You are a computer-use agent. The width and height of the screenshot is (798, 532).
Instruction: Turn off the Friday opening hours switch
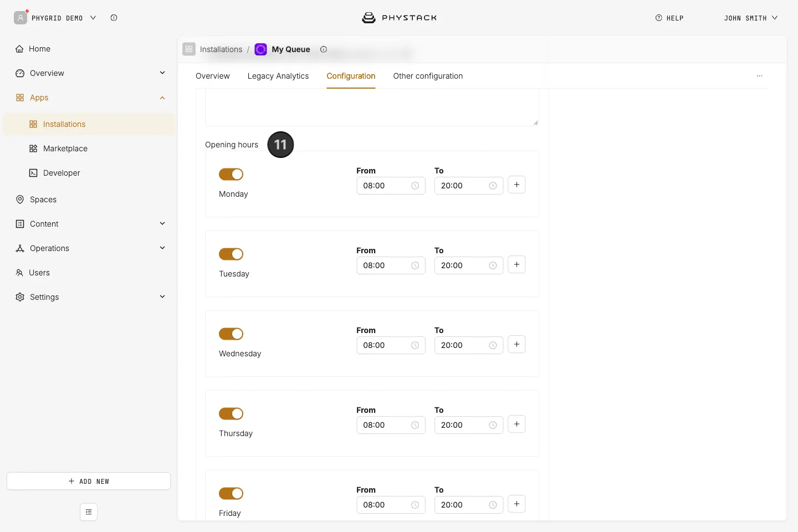231,493
